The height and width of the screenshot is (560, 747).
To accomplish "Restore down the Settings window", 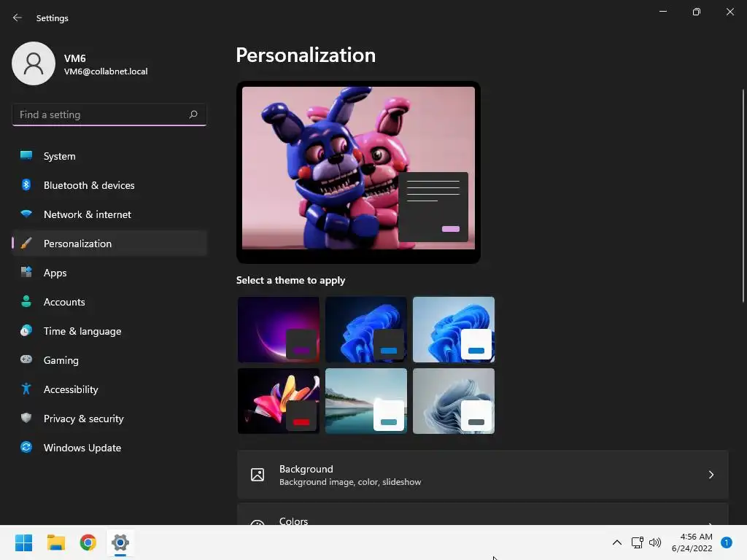I will [696, 12].
